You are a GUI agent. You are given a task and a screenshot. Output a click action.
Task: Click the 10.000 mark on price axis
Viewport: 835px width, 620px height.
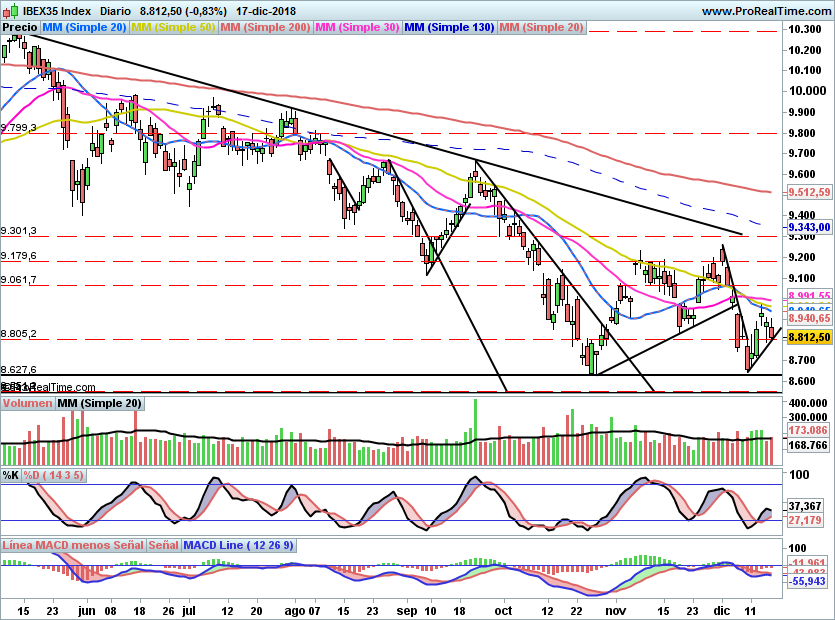click(x=807, y=91)
